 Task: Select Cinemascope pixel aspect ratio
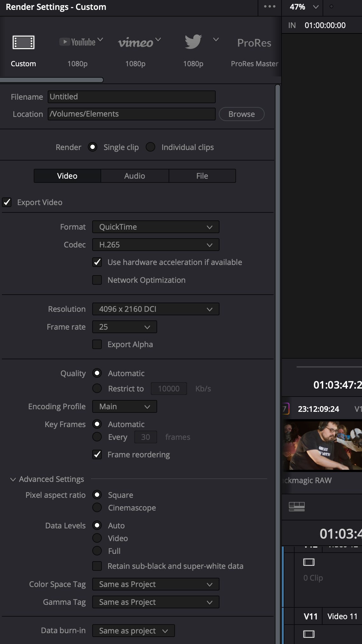(97, 507)
